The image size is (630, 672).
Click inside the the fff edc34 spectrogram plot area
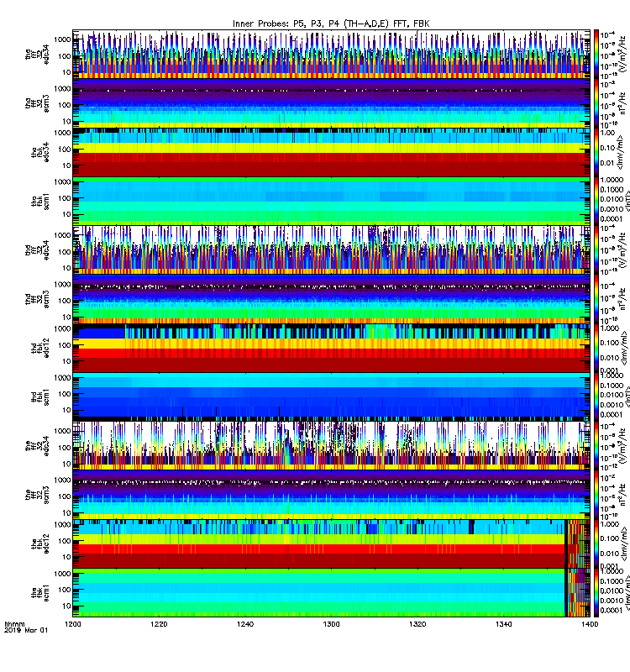pos(331,445)
